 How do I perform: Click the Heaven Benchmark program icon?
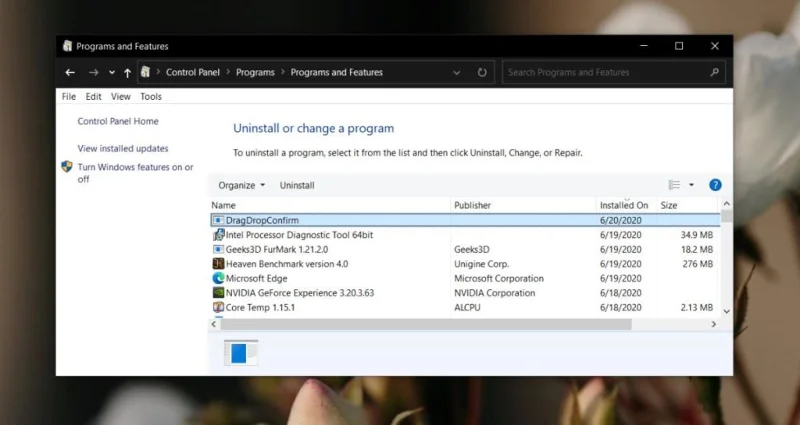pos(218,264)
